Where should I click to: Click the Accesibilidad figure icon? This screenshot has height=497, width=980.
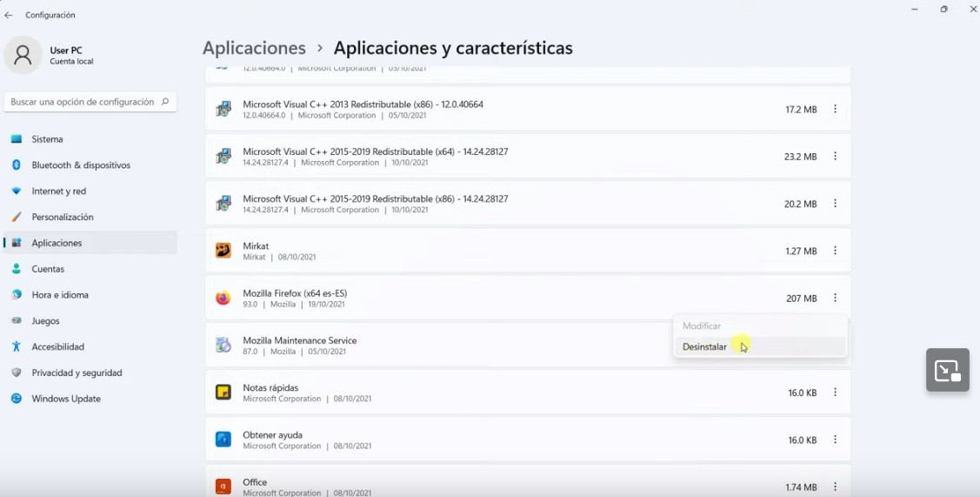tap(17, 346)
